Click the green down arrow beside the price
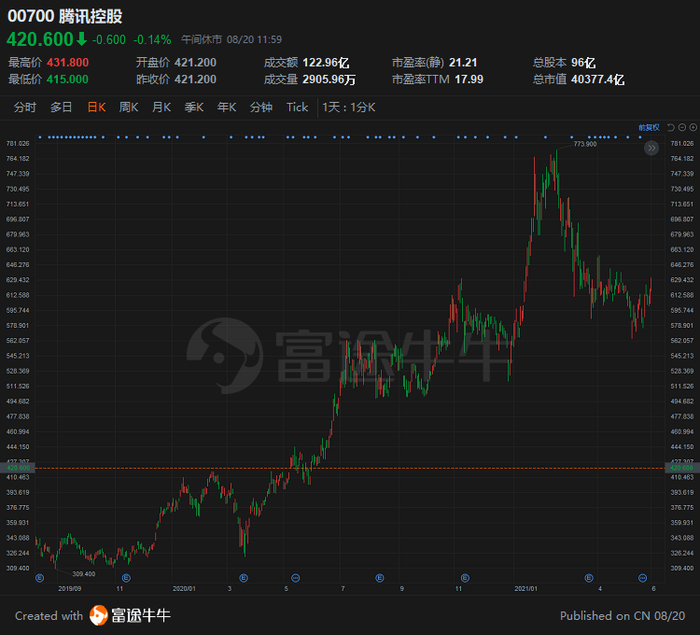700x635 pixels. tap(81, 39)
